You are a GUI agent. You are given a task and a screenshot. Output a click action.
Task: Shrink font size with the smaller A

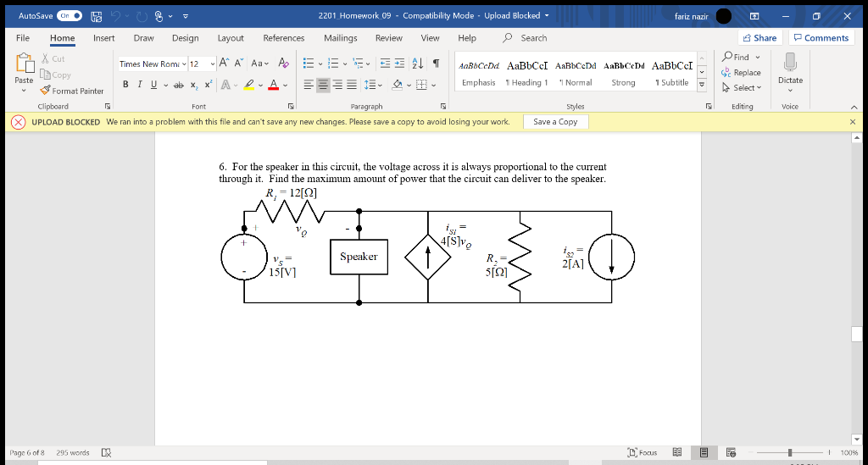pyautogui.click(x=238, y=63)
